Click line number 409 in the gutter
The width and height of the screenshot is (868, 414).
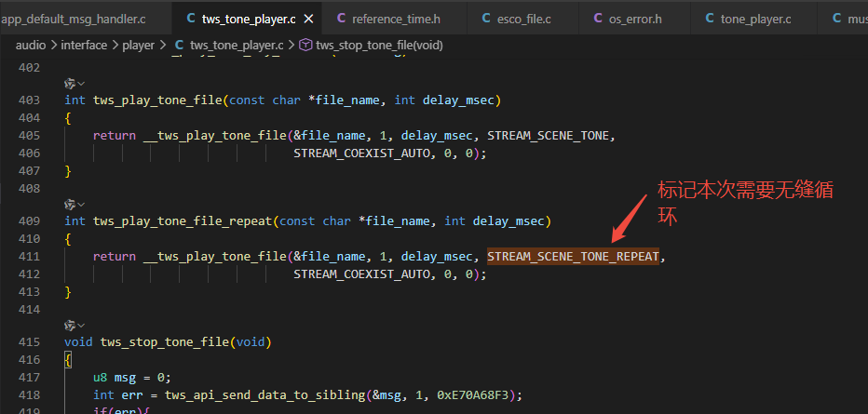tap(29, 221)
